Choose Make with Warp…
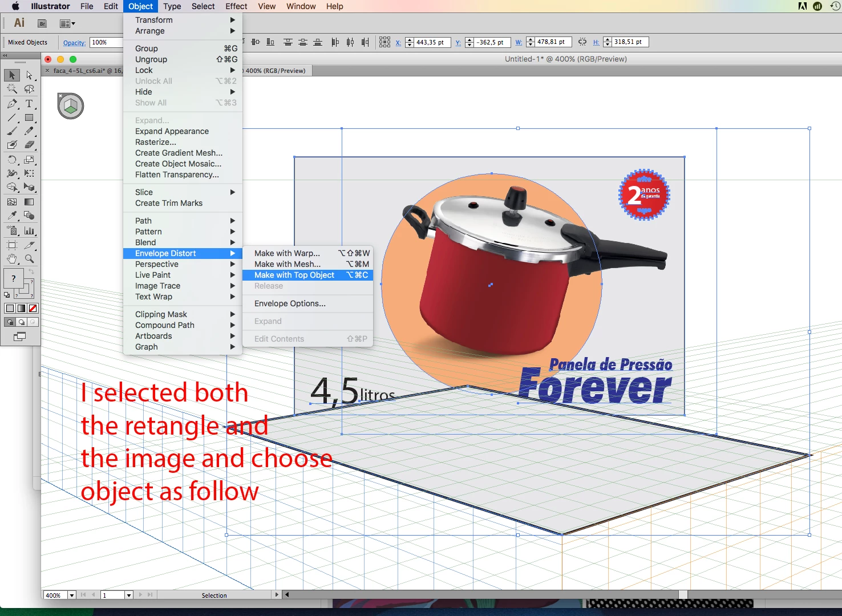The width and height of the screenshot is (842, 616). coord(307,253)
